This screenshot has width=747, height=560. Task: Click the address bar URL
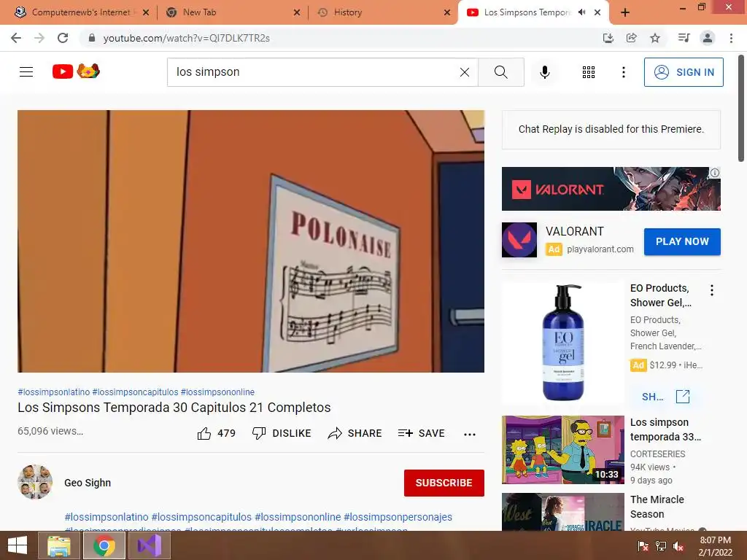pyautogui.click(x=186, y=38)
